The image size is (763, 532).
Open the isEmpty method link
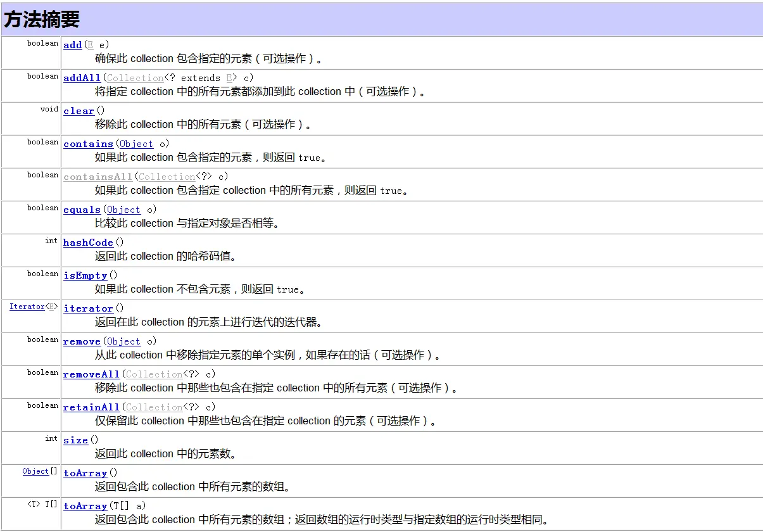coord(85,275)
